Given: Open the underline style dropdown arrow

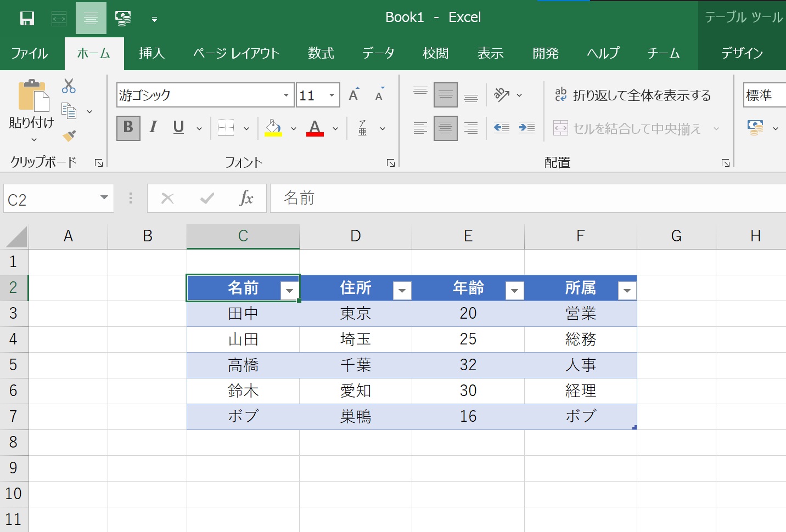Looking at the screenshot, I should point(199,129).
